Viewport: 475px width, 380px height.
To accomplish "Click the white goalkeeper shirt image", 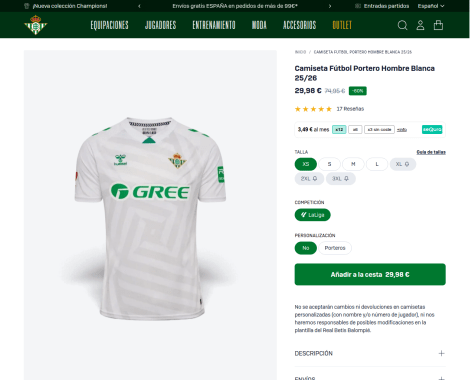I will [x=150, y=218].
